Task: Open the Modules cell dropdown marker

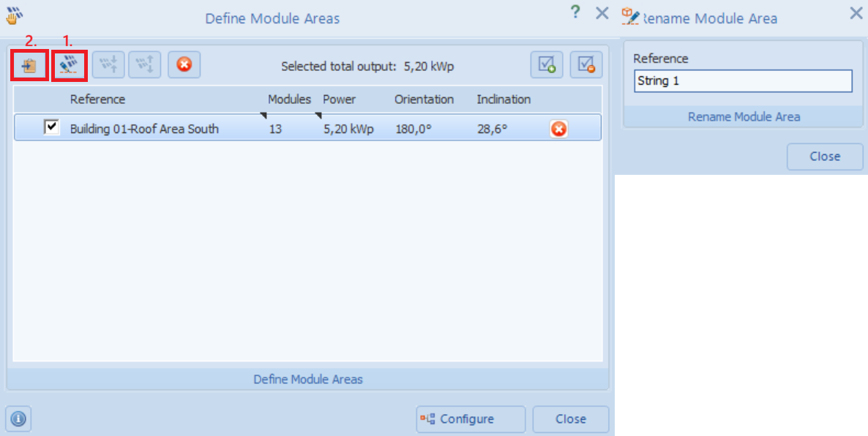Action: [x=263, y=116]
